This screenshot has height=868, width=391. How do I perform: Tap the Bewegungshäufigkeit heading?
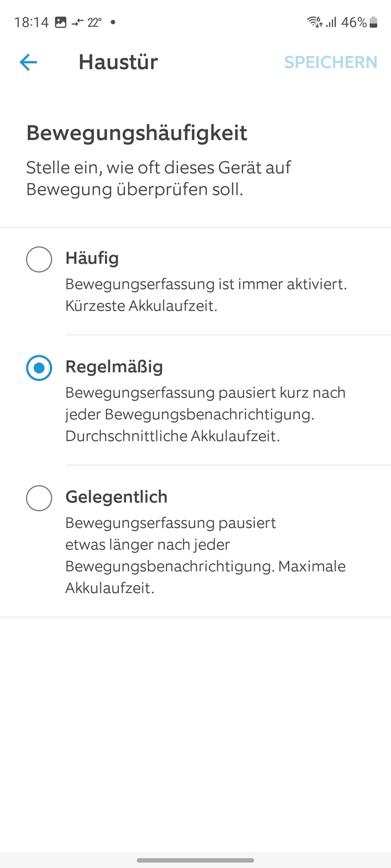pos(136,133)
